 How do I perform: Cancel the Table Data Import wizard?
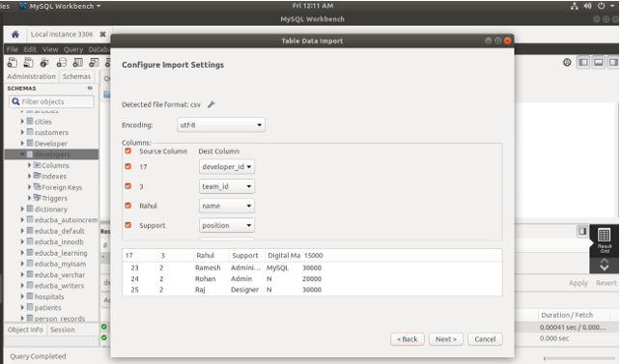click(x=485, y=339)
